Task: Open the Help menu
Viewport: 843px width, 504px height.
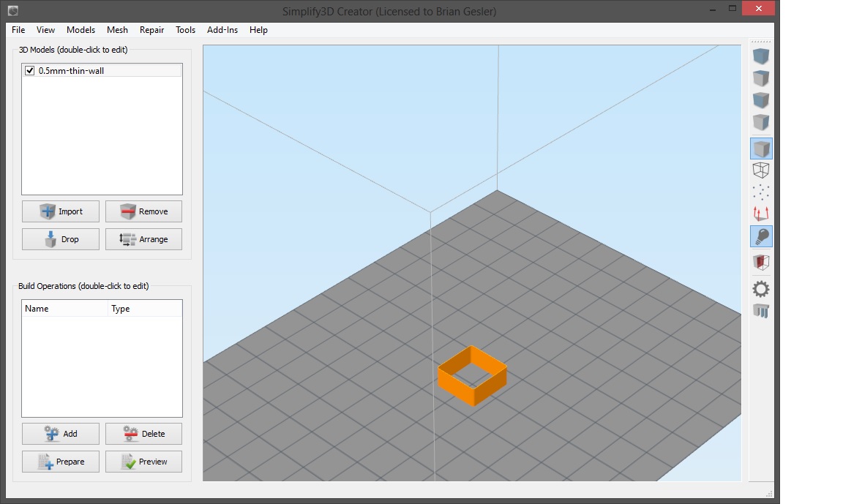Action: [x=258, y=30]
